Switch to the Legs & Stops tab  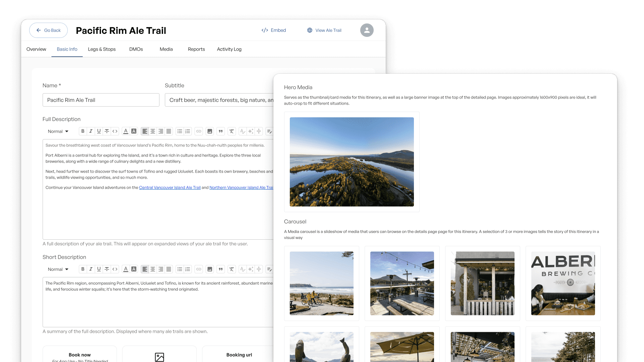click(102, 49)
